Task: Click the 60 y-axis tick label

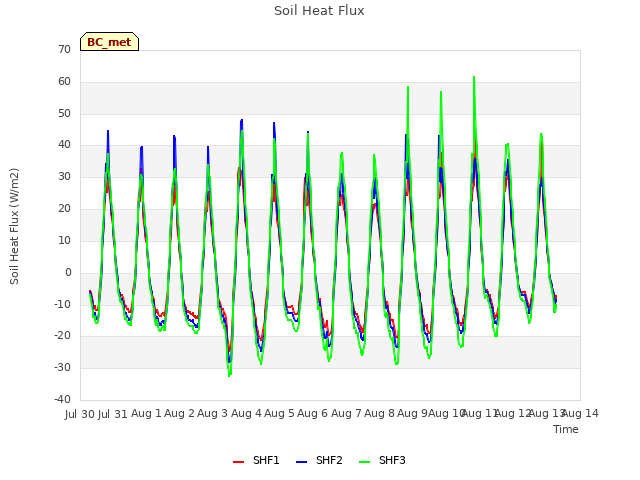Action: (x=64, y=81)
